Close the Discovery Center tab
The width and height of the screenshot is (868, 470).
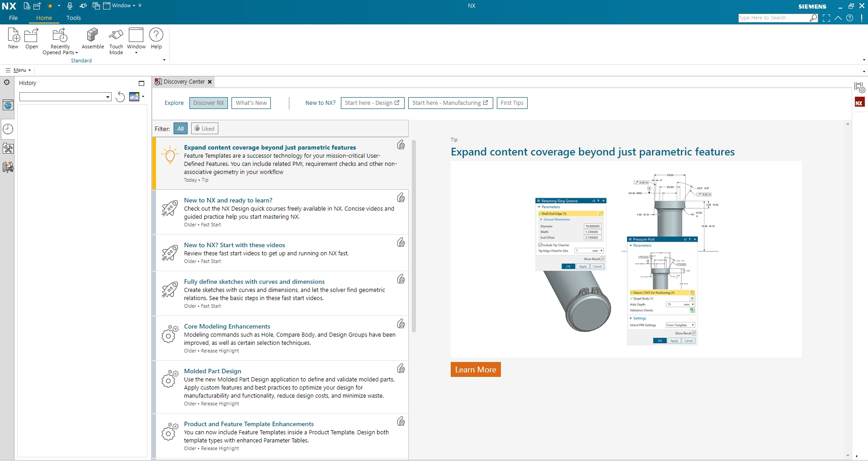[210, 82]
